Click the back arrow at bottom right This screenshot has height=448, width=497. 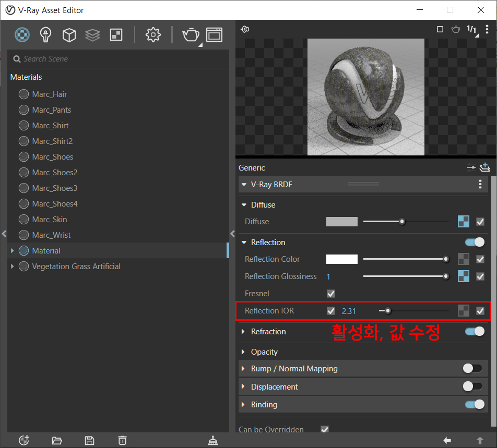(447, 440)
